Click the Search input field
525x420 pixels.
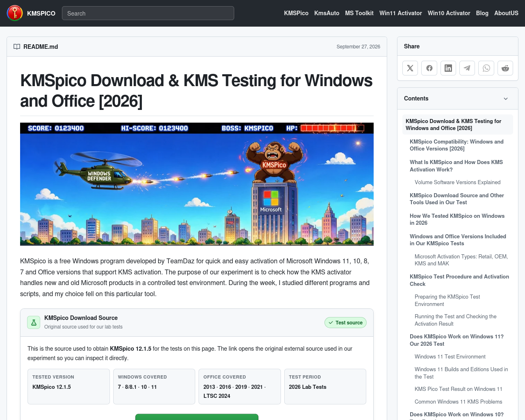pyautogui.click(x=148, y=13)
